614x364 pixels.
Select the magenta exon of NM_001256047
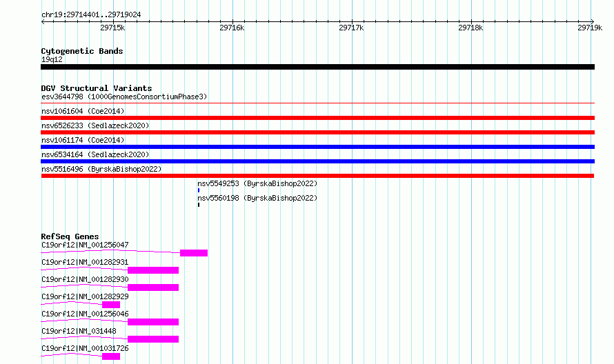click(194, 253)
